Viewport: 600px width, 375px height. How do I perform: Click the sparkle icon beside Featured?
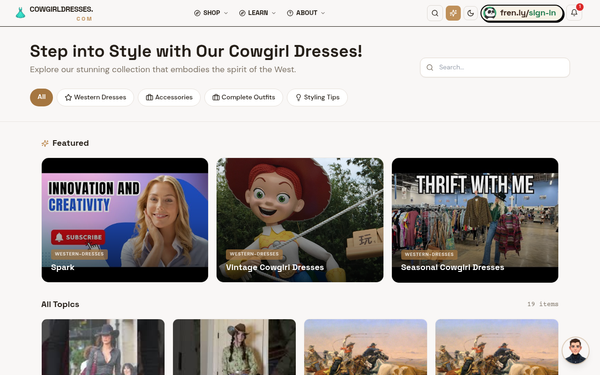pos(45,143)
